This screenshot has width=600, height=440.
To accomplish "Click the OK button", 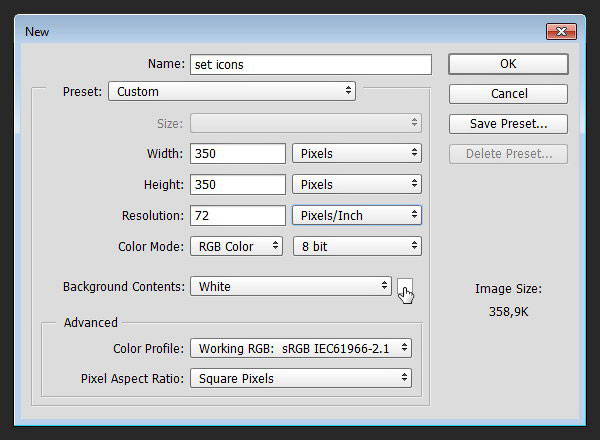I will [508, 64].
